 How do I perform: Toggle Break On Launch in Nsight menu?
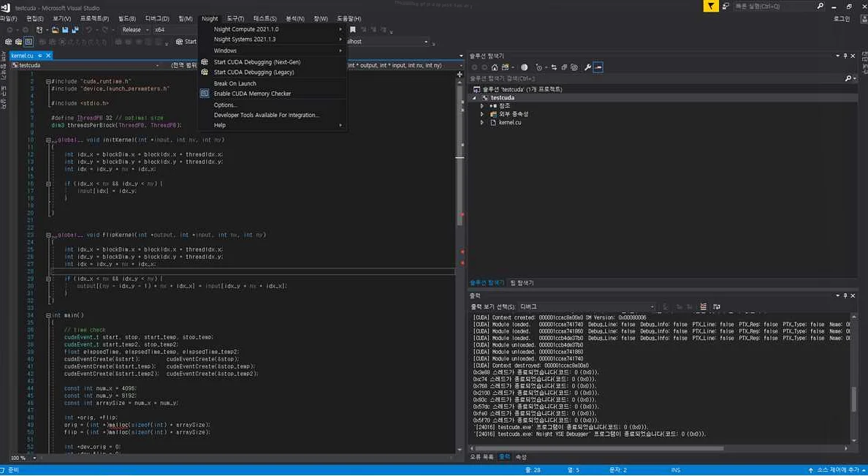pos(235,83)
